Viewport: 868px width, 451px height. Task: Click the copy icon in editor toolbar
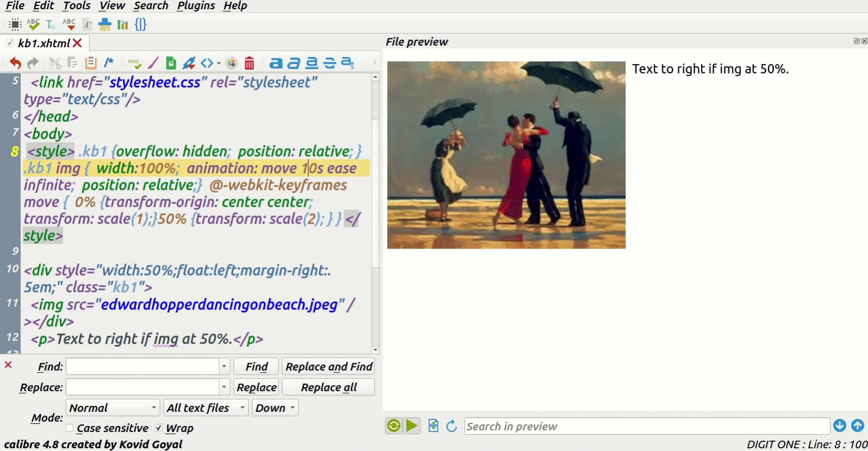(x=73, y=63)
